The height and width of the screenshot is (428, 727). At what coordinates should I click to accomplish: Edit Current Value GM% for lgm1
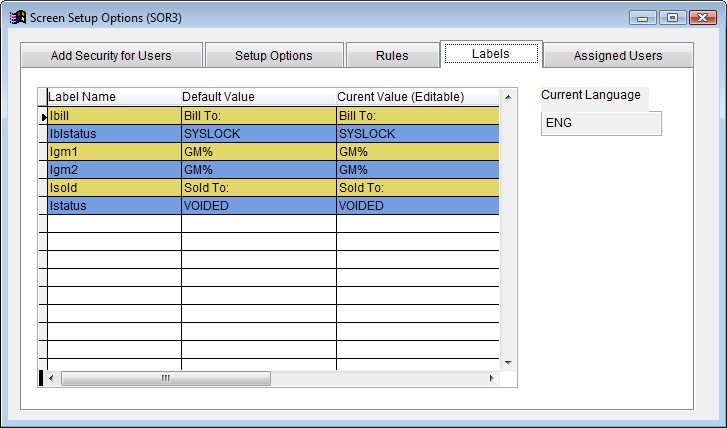pyautogui.click(x=415, y=152)
